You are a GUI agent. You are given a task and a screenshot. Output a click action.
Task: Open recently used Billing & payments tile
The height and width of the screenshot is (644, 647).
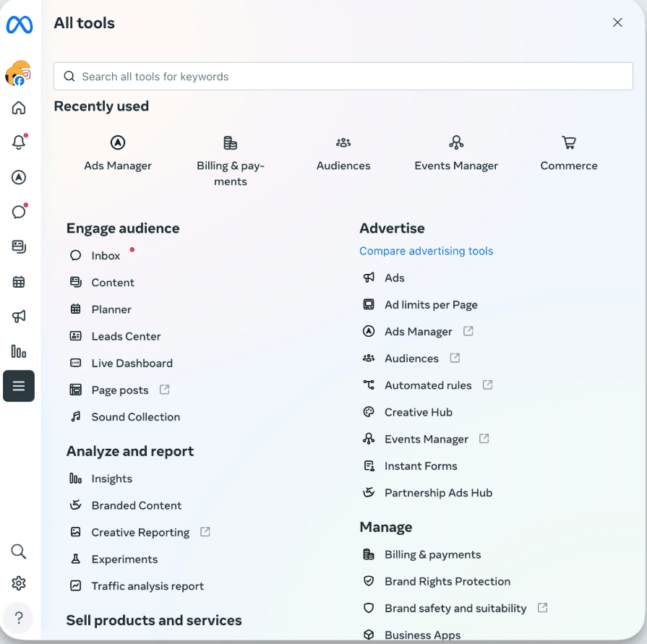(231, 161)
